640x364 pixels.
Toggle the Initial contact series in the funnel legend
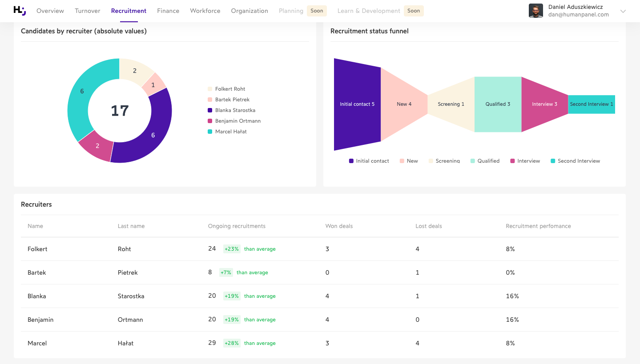pyautogui.click(x=351, y=161)
